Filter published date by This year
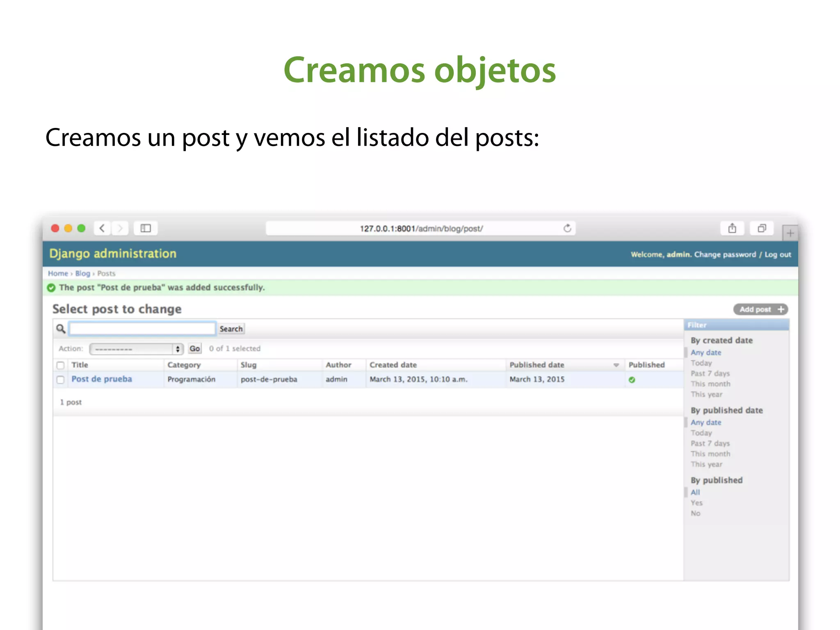Image resolution: width=840 pixels, height=630 pixels. [x=706, y=464]
